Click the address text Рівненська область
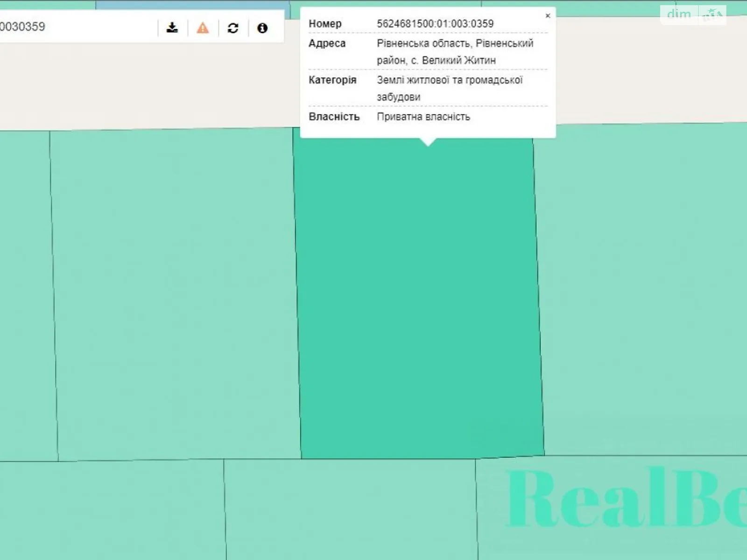The height and width of the screenshot is (560, 747). (x=423, y=43)
